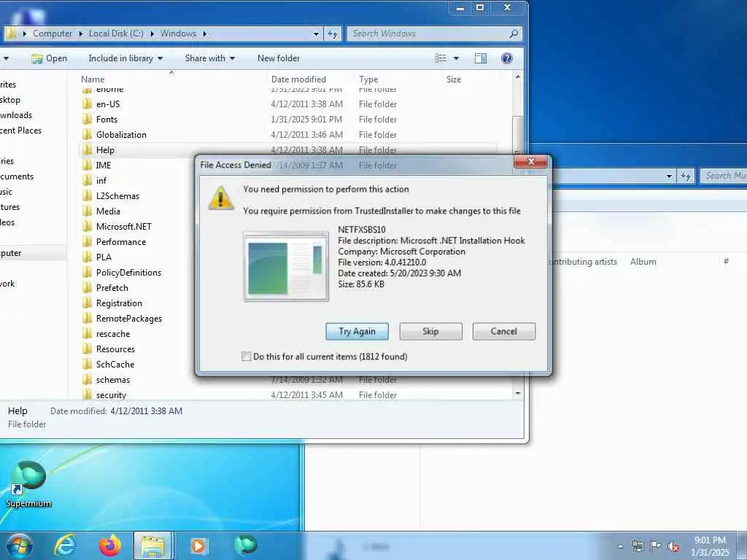Open Windows Media Player taskbar icon
The height and width of the screenshot is (560, 747).
click(198, 546)
